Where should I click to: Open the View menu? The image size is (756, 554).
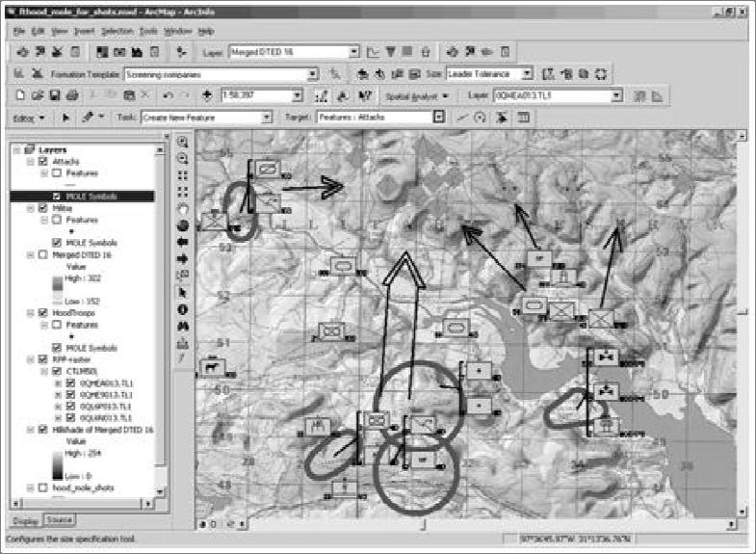pyautogui.click(x=60, y=32)
